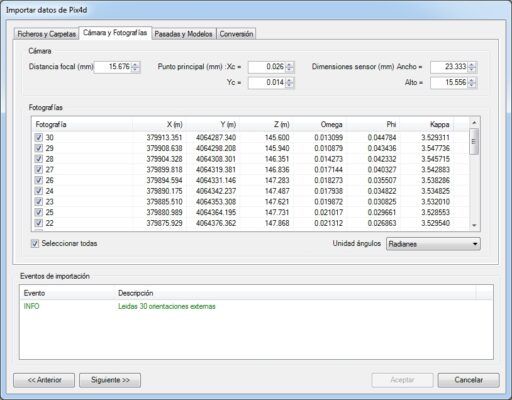
Task: Switch to Ficheros y Carpetas tab
Action: 46,34
